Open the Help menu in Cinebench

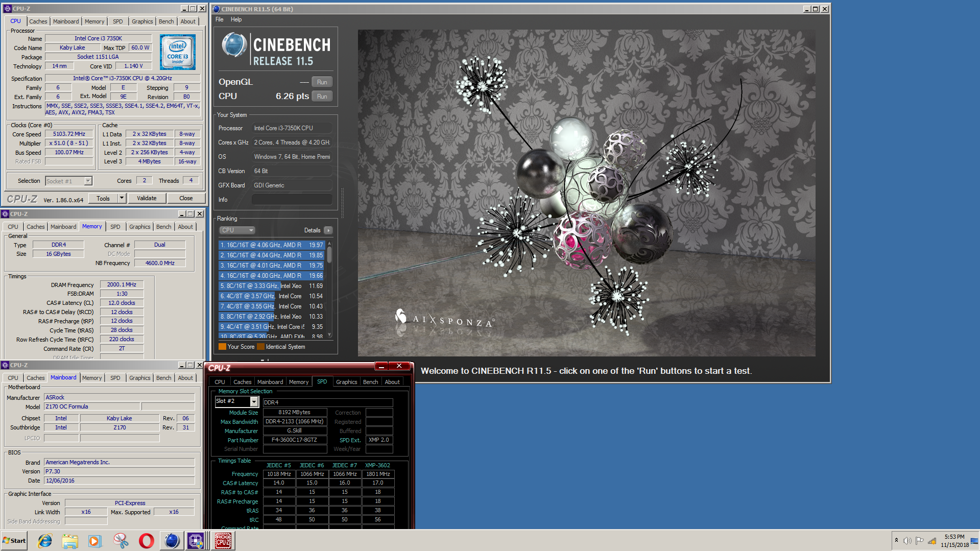[236, 19]
